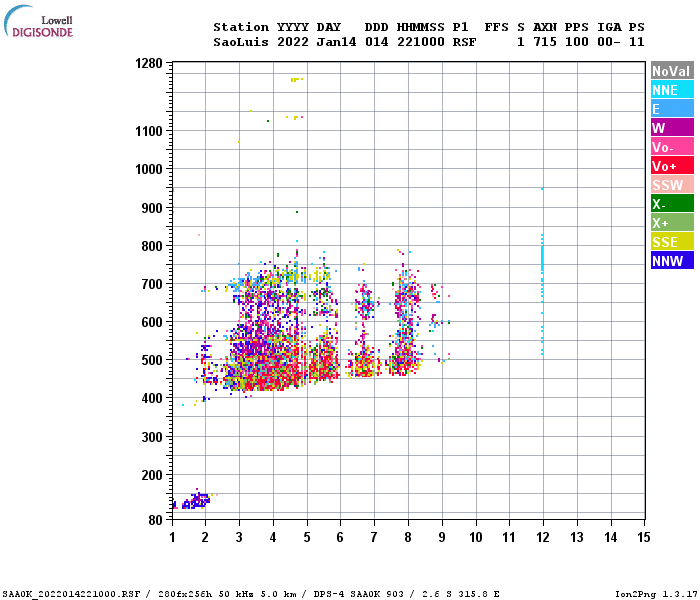Select the SSE yellow legend swatch
Screen dimensions: 700x600
[x=672, y=242]
